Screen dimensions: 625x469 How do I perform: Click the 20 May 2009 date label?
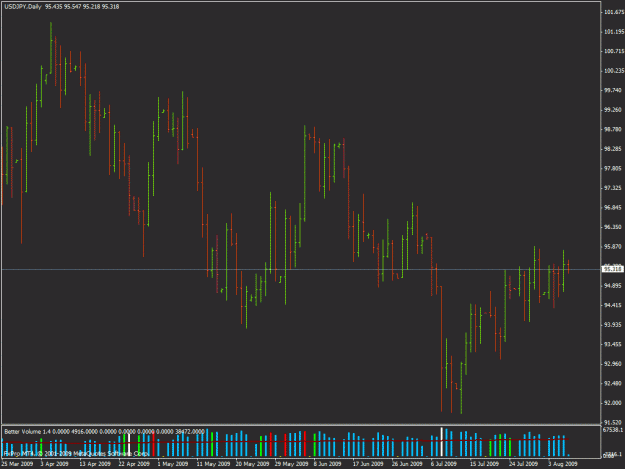coord(252,464)
